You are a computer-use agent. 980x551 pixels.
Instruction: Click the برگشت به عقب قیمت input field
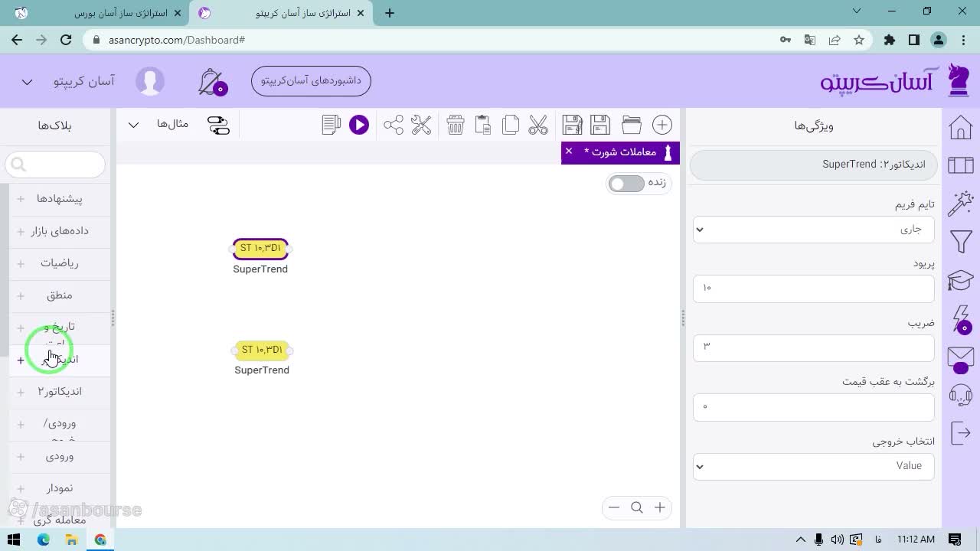814,406
